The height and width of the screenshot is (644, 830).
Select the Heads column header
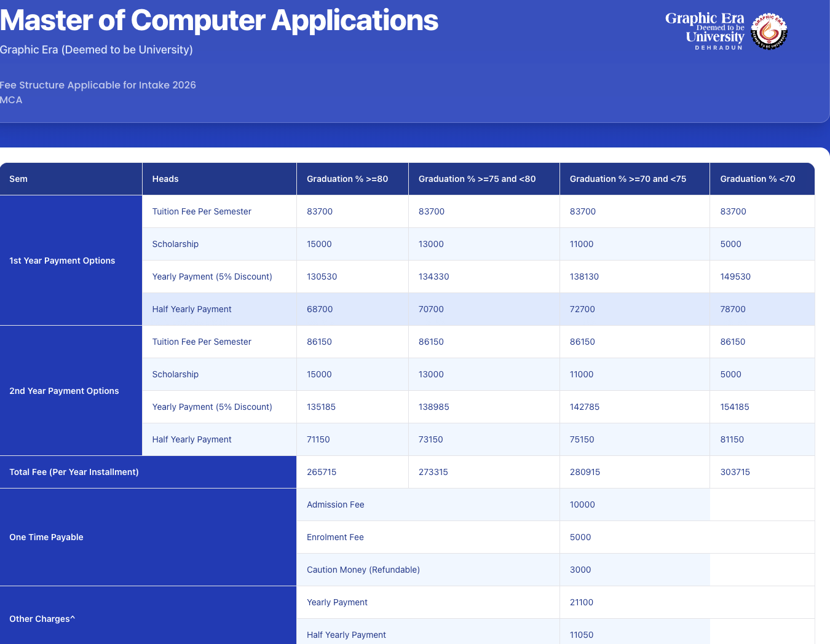(x=165, y=179)
